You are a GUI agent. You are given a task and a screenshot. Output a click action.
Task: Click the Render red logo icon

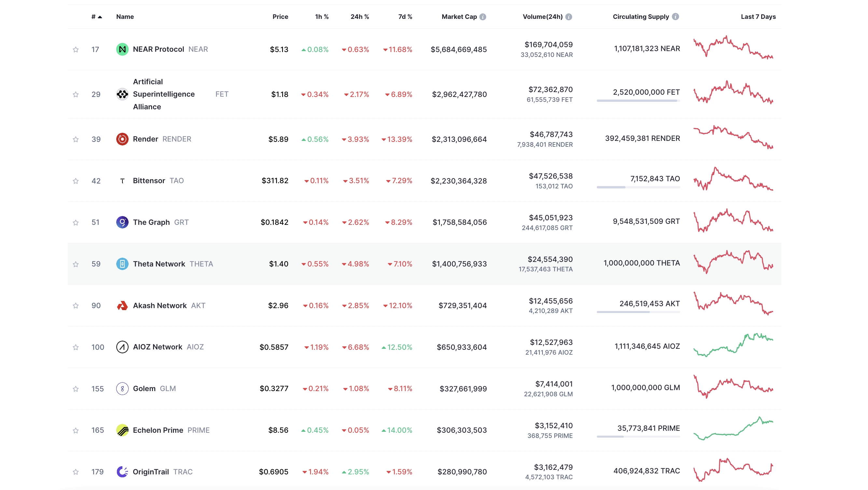pos(122,139)
